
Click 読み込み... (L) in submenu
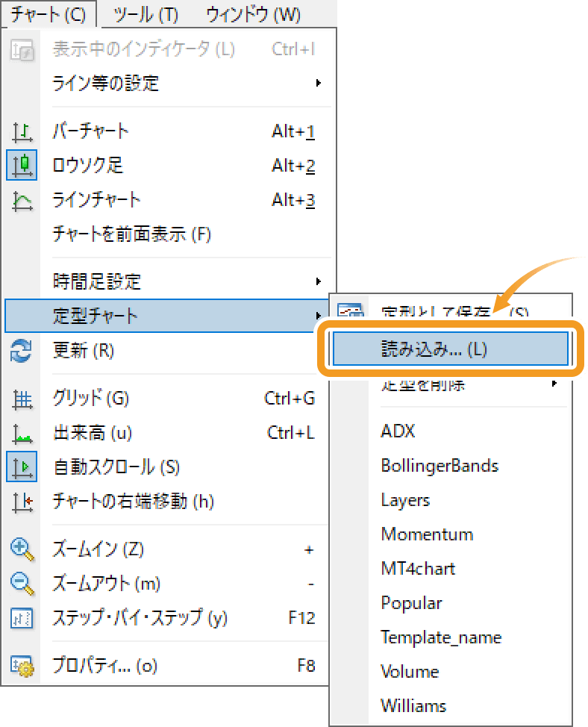pyautogui.click(x=451, y=349)
